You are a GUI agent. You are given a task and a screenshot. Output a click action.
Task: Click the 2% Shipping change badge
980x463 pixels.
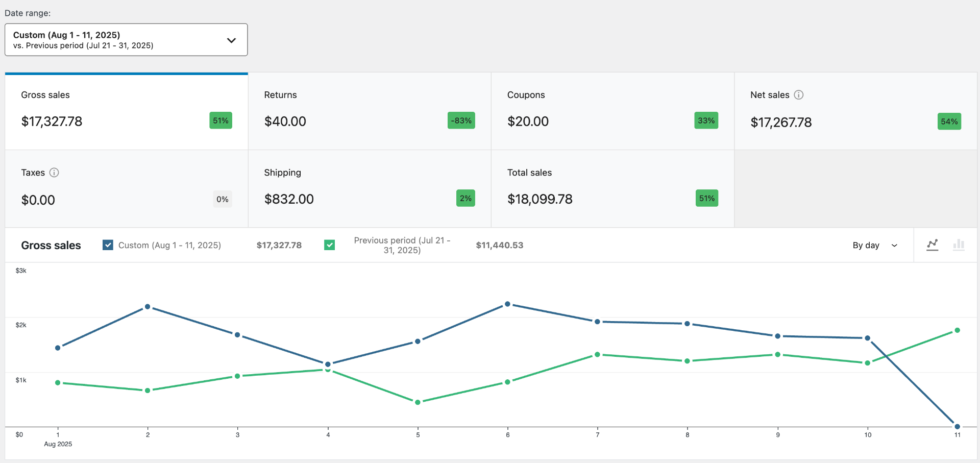tap(465, 198)
